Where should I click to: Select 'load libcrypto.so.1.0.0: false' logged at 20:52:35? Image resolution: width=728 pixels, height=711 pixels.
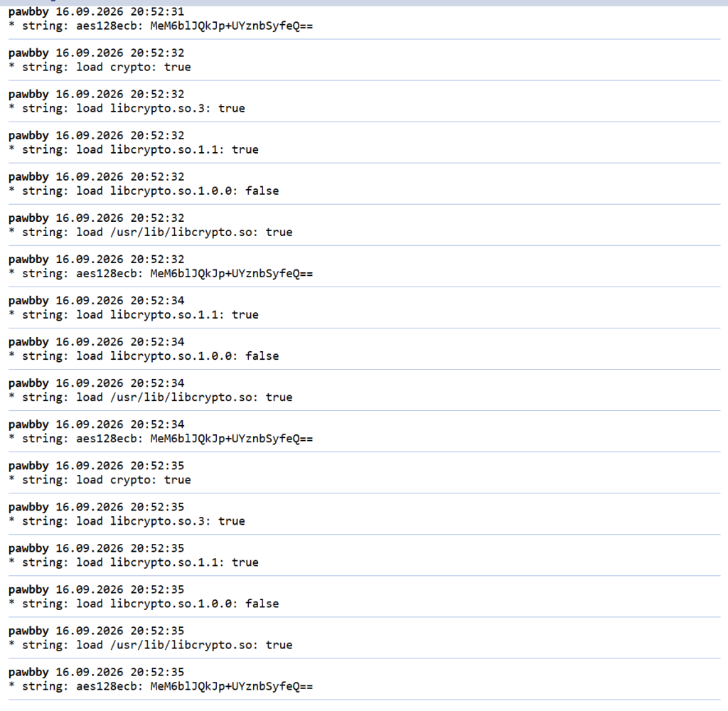tap(144, 604)
